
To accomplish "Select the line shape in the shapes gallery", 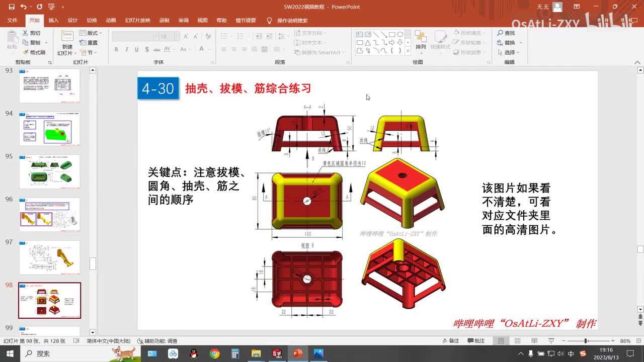I will [376, 35].
